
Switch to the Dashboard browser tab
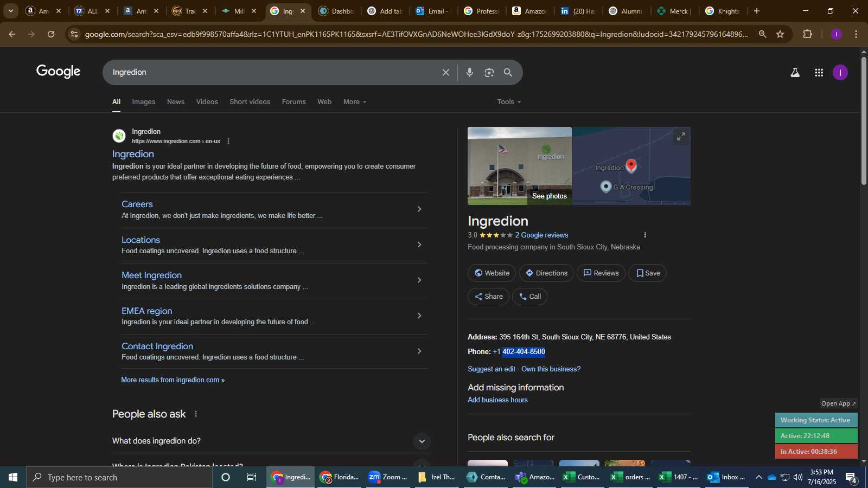[337, 11]
